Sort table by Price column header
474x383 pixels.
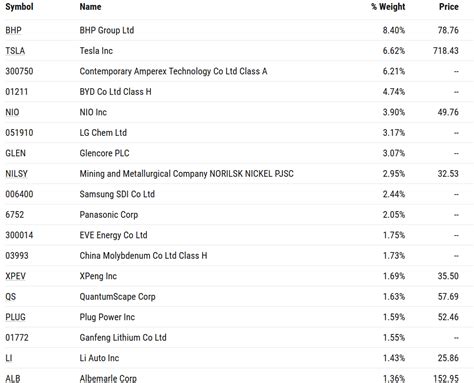(449, 7)
